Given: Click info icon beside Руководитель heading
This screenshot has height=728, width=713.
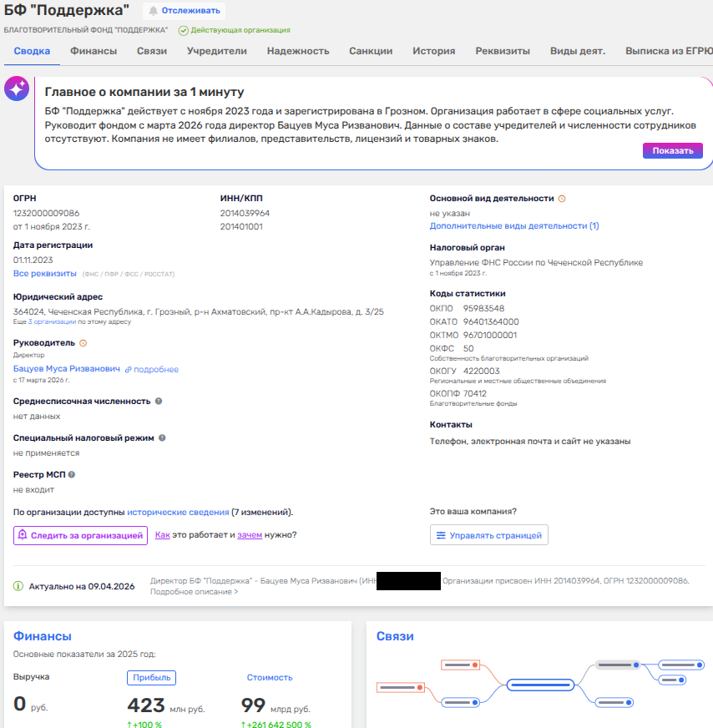Looking at the screenshot, I should (83, 343).
